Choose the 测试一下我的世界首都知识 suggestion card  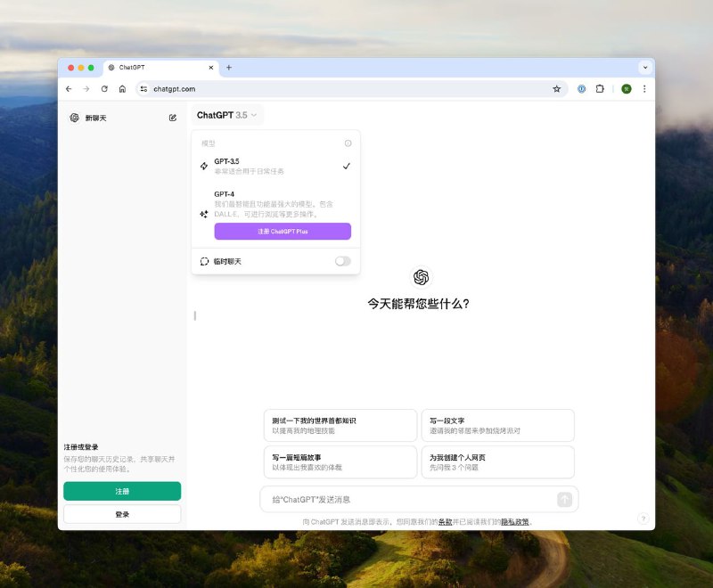[x=340, y=425]
